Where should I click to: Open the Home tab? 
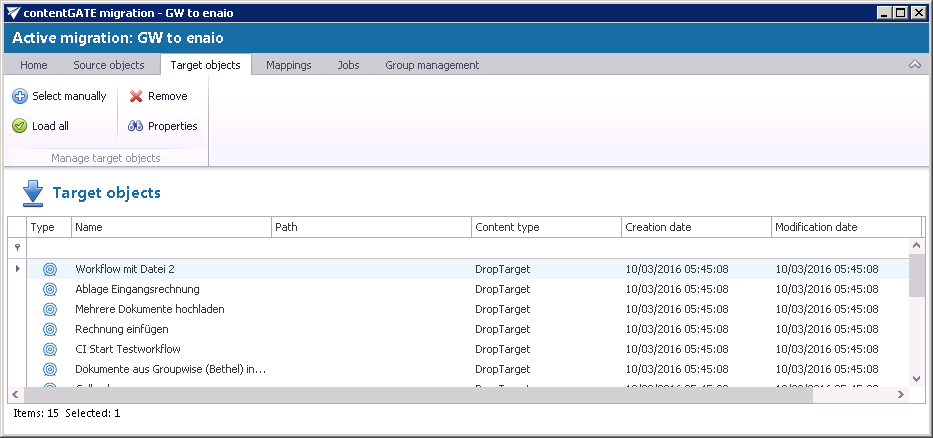34,65
